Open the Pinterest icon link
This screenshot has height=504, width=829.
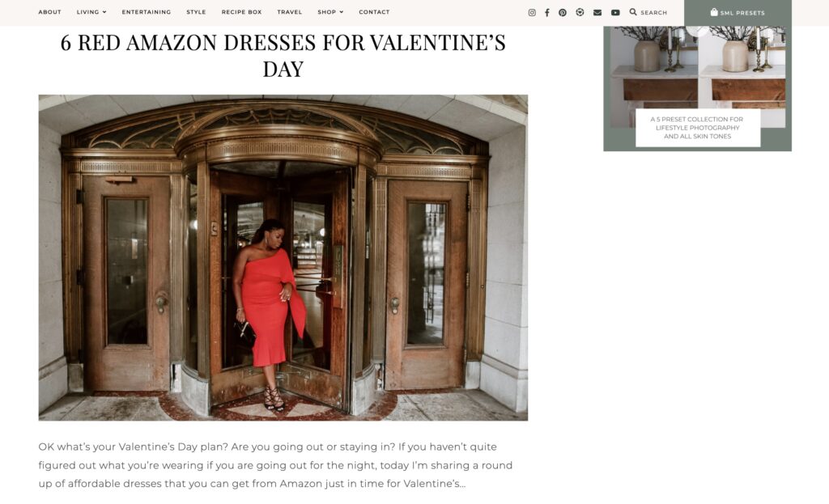coord(563,13)
